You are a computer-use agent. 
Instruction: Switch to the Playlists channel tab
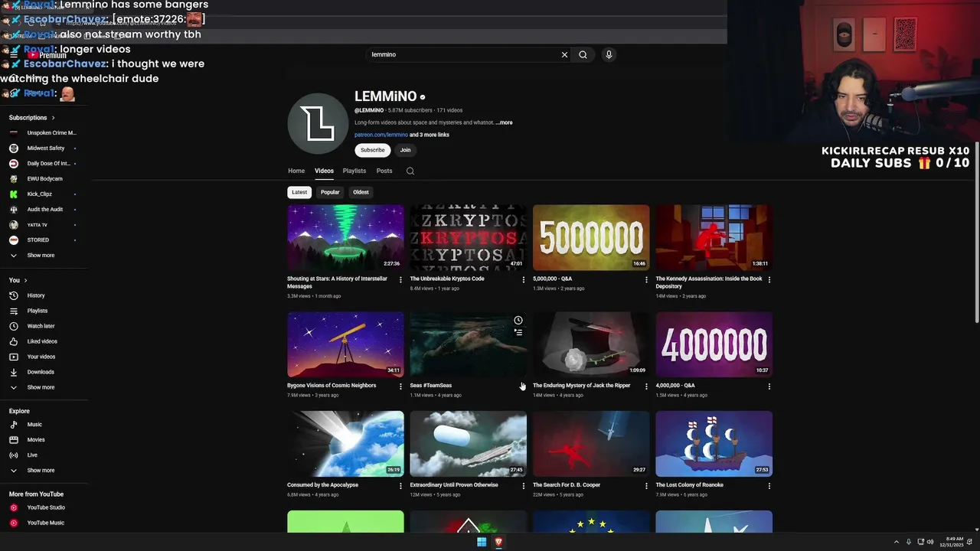click(354, 171)
